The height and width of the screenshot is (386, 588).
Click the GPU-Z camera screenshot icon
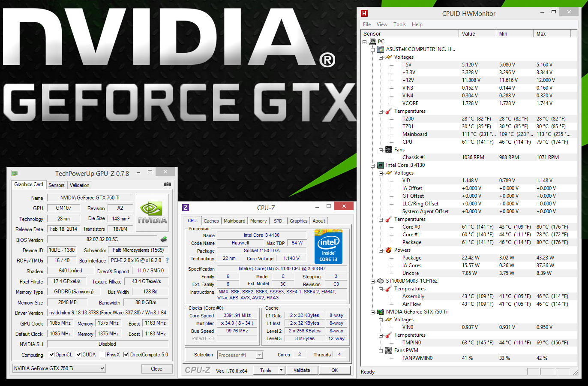pyautogui.click(x=168, y=184)
